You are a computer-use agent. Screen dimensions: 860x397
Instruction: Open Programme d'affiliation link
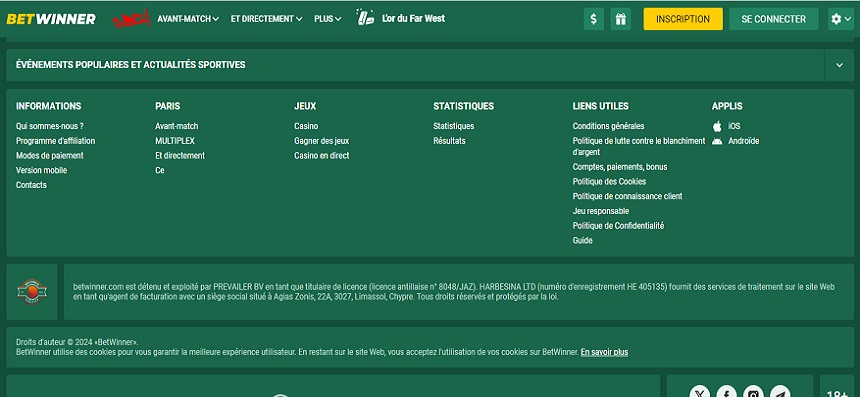tap(55, 141)
